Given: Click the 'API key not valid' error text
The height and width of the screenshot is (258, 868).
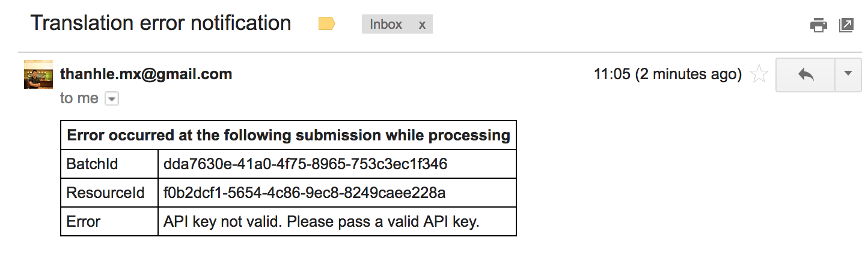Looking at the screenshot, I should click(321, 221).
